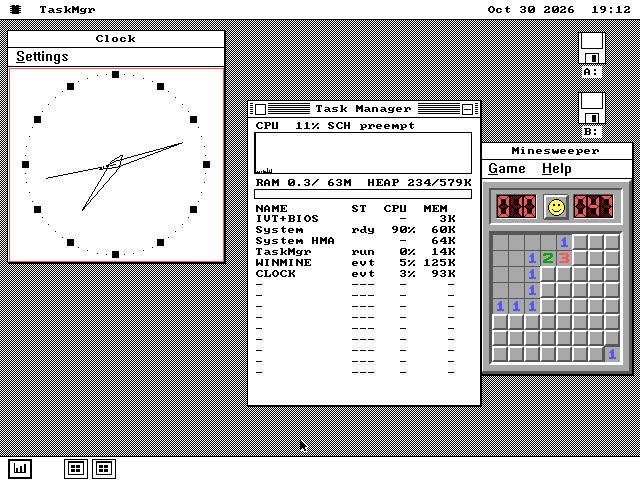Click the second window-grid taskbar icon

pyautogui.click(x=104, y=468)
